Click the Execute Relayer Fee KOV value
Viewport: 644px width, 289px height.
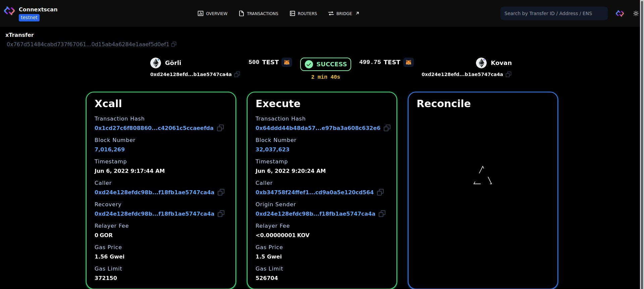click(282, 235)
